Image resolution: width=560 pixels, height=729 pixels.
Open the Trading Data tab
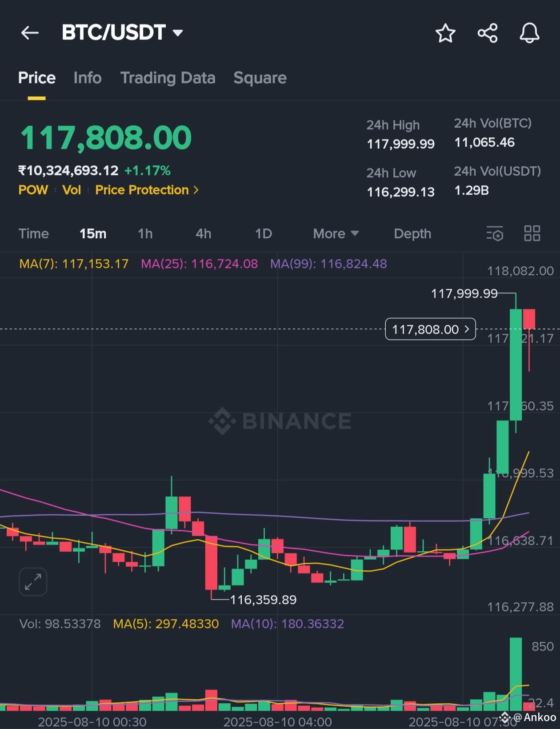pos(168,78)
